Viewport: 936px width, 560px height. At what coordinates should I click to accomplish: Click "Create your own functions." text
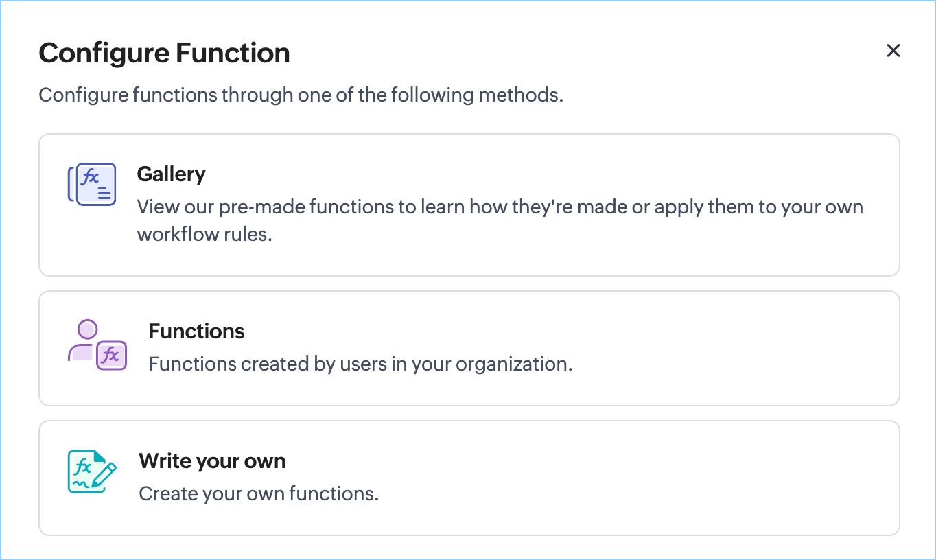pyautogui.click(x=259, y=493)
